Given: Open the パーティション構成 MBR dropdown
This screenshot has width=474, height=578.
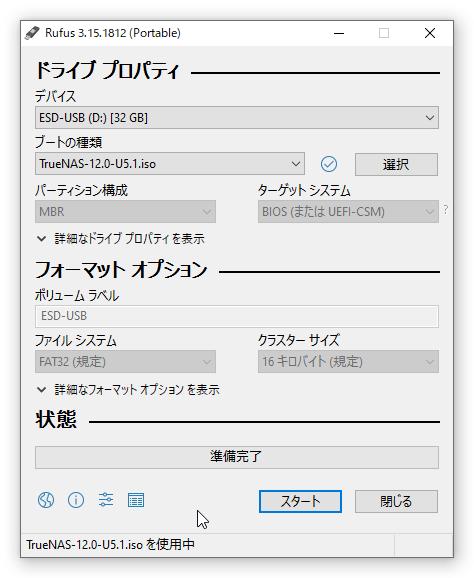Looking at the screenshot, I should click(125, 212).
